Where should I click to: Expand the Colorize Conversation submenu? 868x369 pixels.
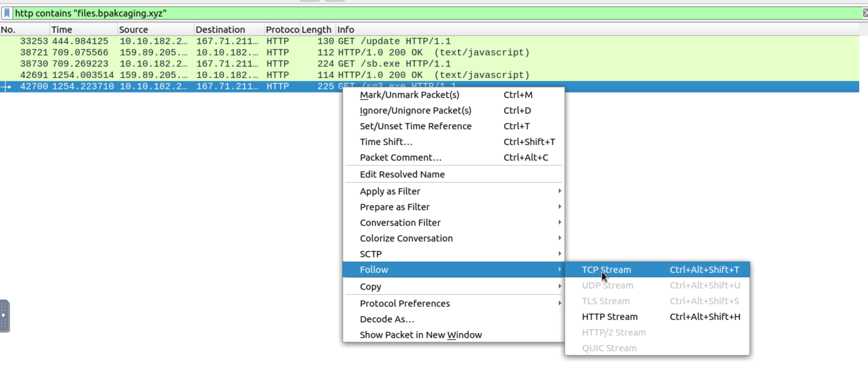(x=454, y=238)
